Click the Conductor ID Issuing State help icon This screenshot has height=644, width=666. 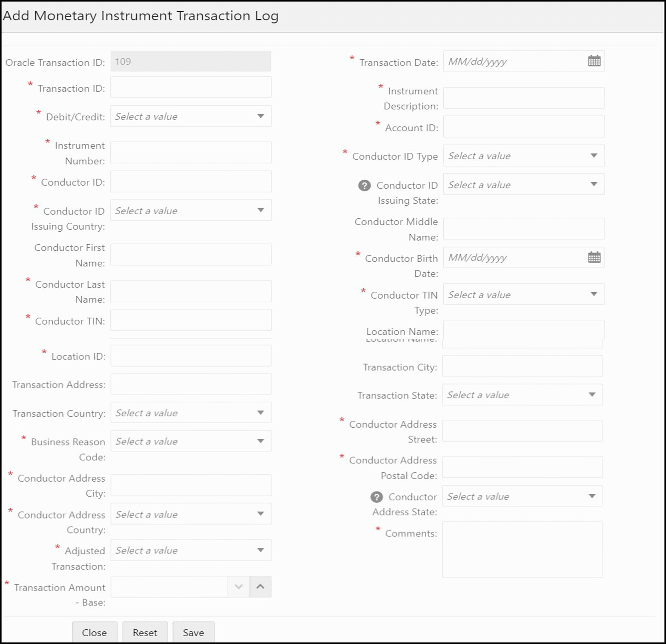(364, 186)
